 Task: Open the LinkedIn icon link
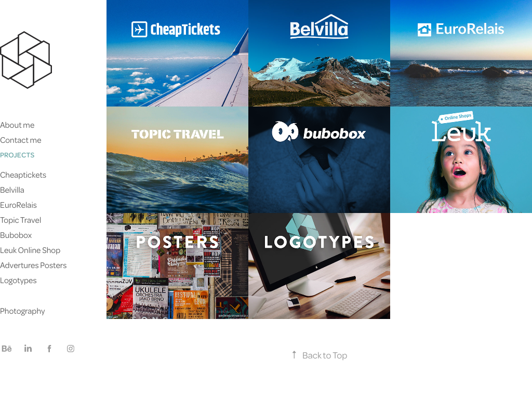click(x=28, y=349)
